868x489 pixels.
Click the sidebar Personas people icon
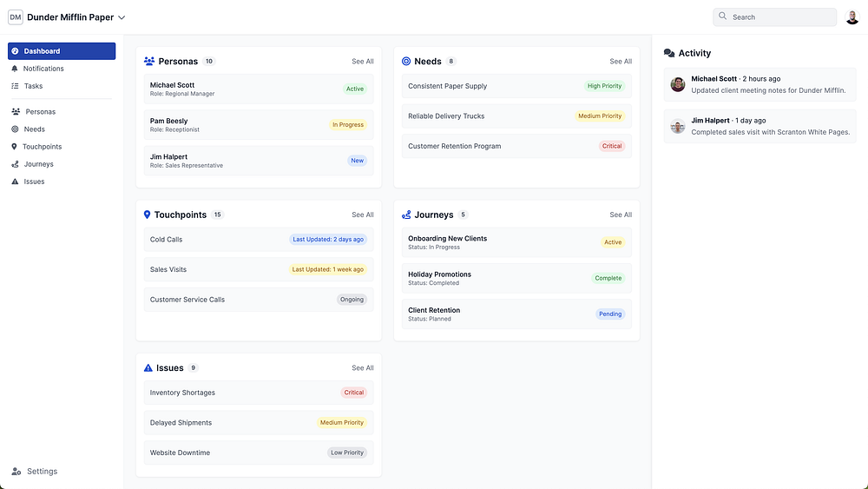pos(16,112)
